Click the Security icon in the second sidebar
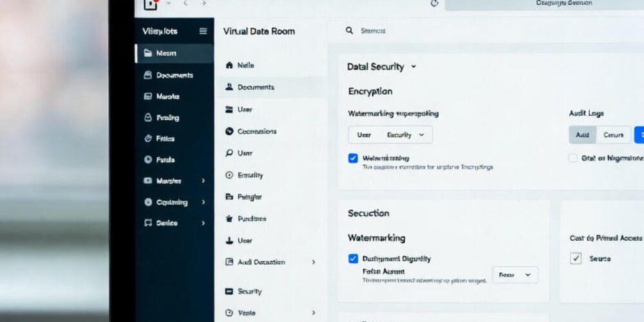644x322 pixels. 229,291
